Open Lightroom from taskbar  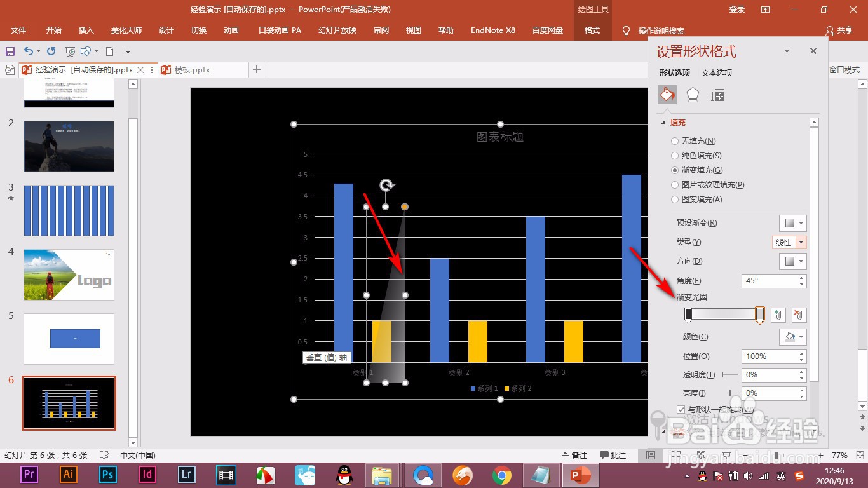[187, 474]
